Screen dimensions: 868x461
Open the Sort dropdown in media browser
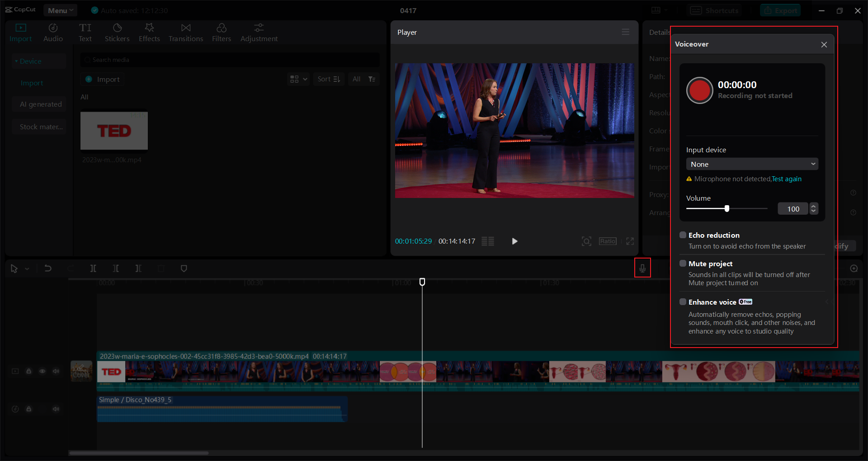(x=328, y=79)
